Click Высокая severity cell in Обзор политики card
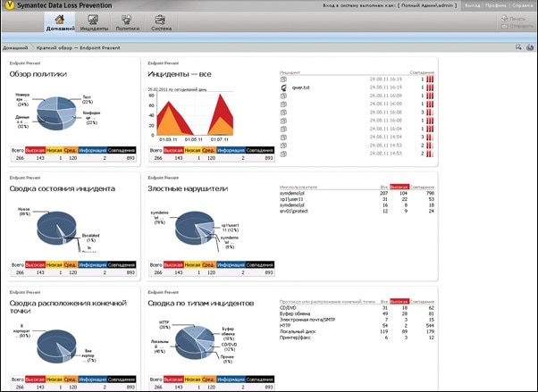The height and width of the screenshot is (392, 538). [x=36, y=150]
